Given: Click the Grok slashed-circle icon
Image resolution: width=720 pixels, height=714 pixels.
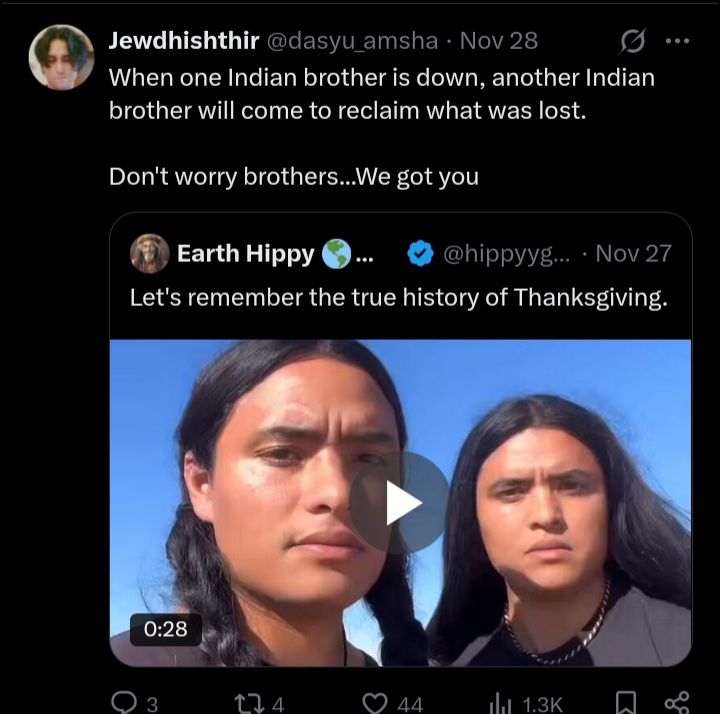Looking at the screenshot, I should [x=631, y=42].
